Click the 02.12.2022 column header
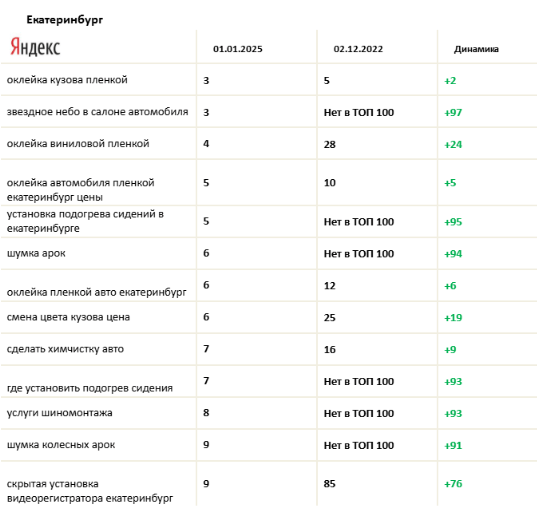This screenshot has height=516, width=537. click(358, 49)
